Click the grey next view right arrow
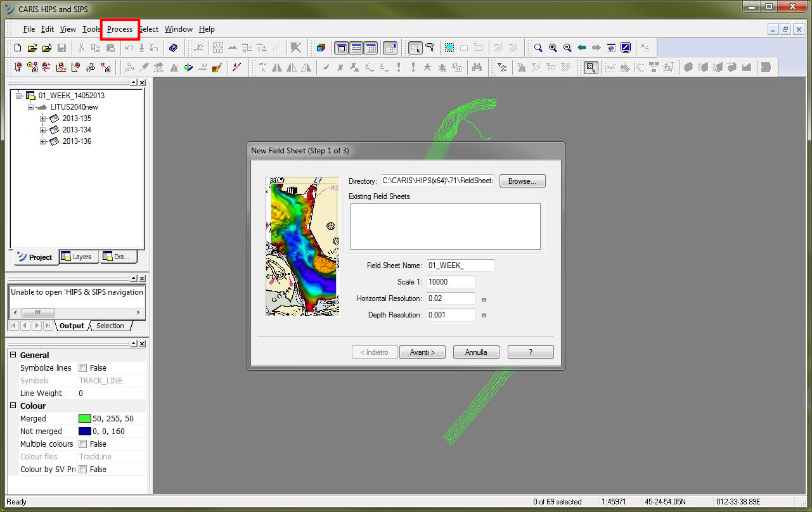Viewport: 812px width, 512px height. (x=596, y=48)
